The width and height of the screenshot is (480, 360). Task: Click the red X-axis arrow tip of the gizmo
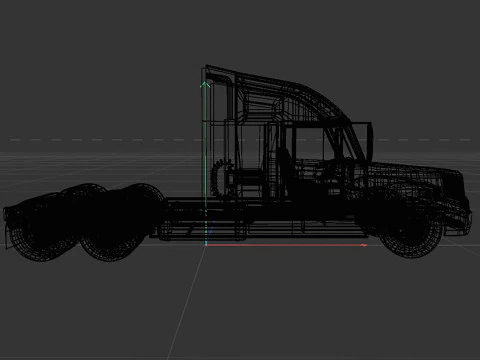pyautogui.click(x=364, y=245)
